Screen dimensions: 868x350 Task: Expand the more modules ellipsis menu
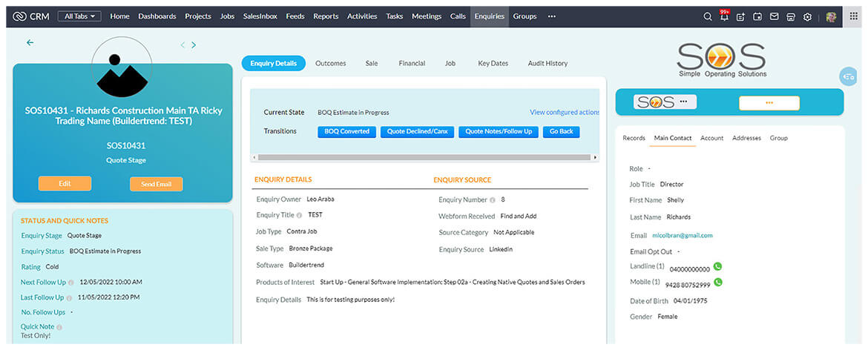point(551,16)
